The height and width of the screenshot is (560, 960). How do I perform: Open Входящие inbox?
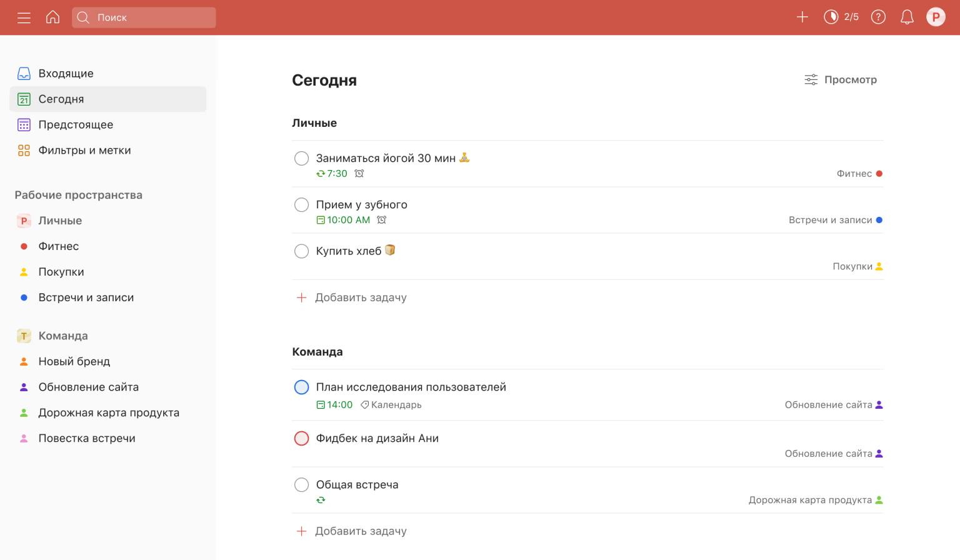[108, 73]
